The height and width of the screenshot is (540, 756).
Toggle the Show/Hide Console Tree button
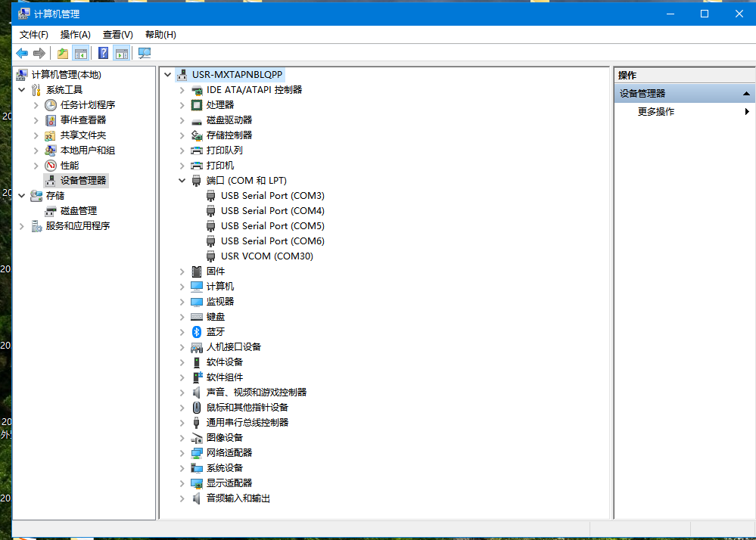point(80,53)
